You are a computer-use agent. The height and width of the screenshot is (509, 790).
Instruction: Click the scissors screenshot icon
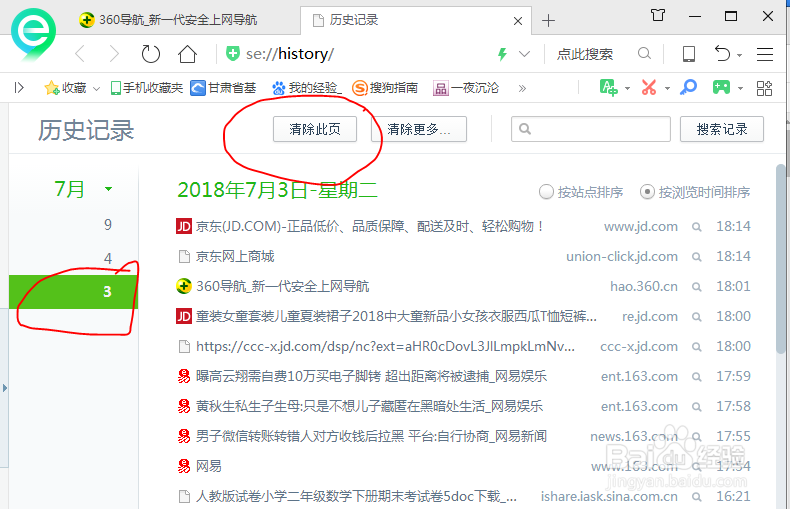[649, 88]
